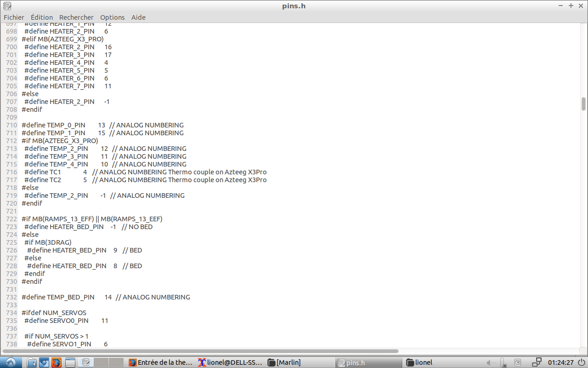Viewport: 588px width, 368px height.
Task: Open the muted volume control in the tray
Action: point(492,362)
